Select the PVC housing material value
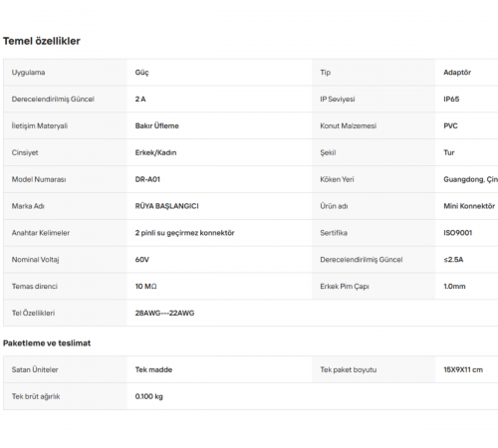 450,125
